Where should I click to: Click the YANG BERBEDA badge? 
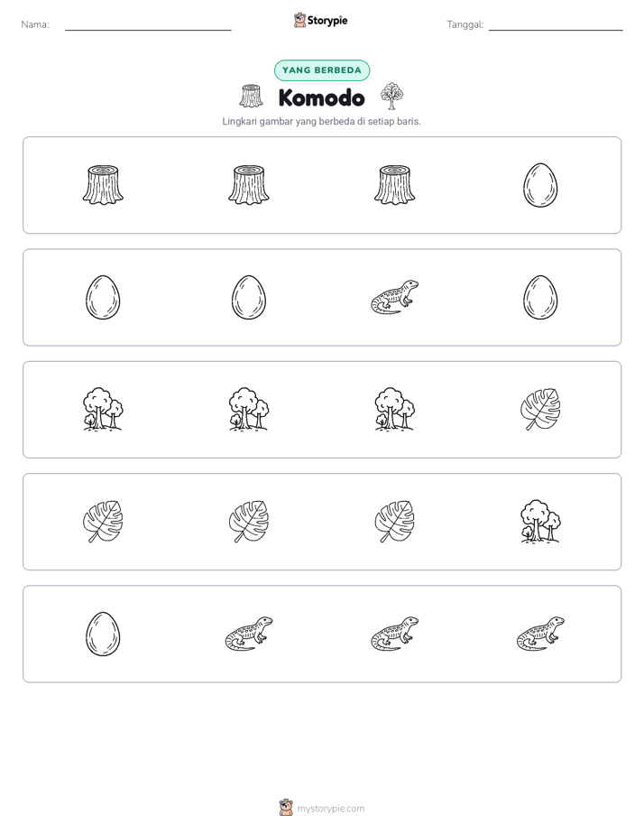tap(321, 70)
